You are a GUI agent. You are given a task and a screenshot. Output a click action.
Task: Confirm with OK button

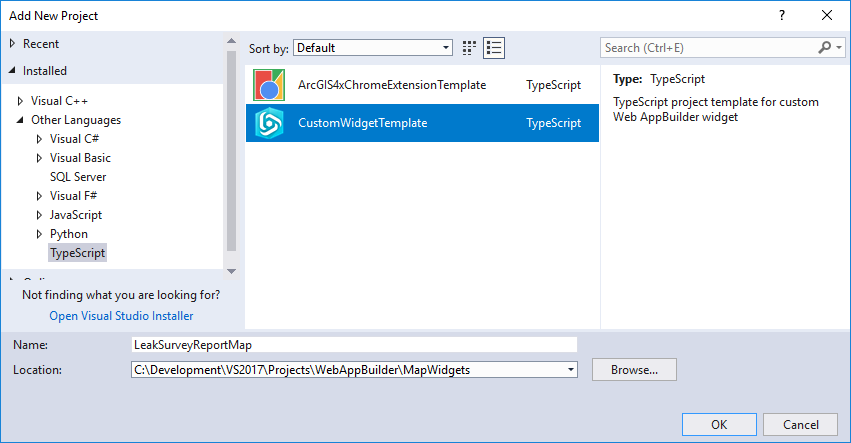click(719, 425)
